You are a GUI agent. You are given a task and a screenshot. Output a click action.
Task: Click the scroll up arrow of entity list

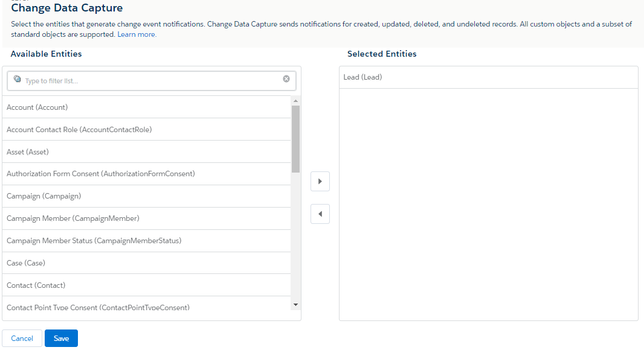295,101
